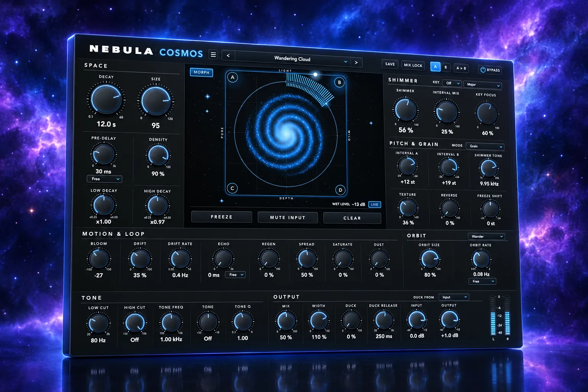Click the Clear button
588x392 pixels.
(x=352, y=218)
